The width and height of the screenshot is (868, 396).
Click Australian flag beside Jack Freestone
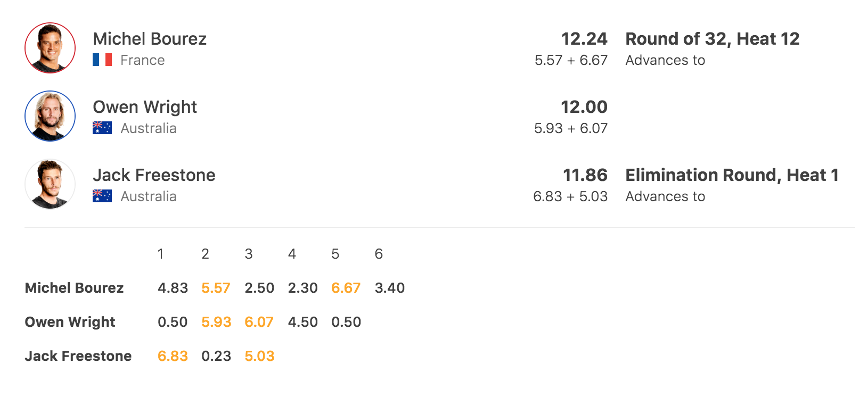pyautogui.click(x=102, y=196)
